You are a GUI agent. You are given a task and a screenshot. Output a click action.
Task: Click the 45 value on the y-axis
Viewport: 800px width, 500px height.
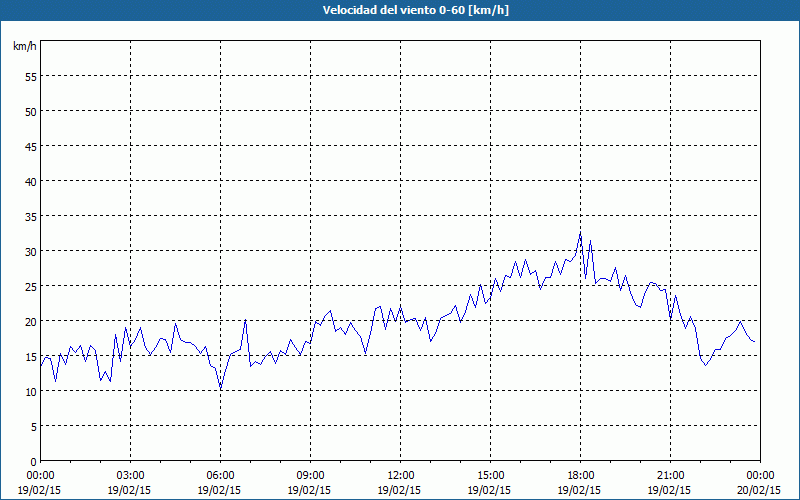[31, 146]
